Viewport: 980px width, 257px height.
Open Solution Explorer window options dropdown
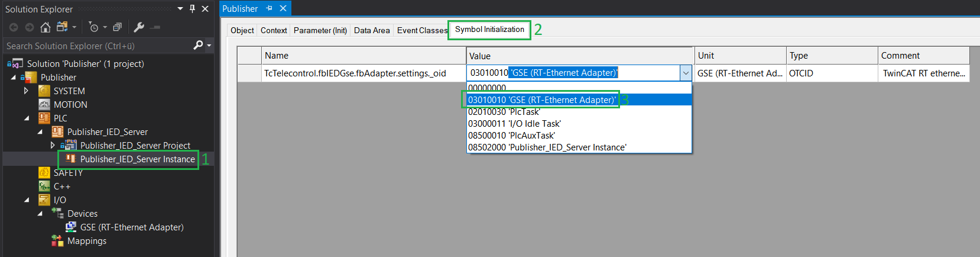click(180, 8)
